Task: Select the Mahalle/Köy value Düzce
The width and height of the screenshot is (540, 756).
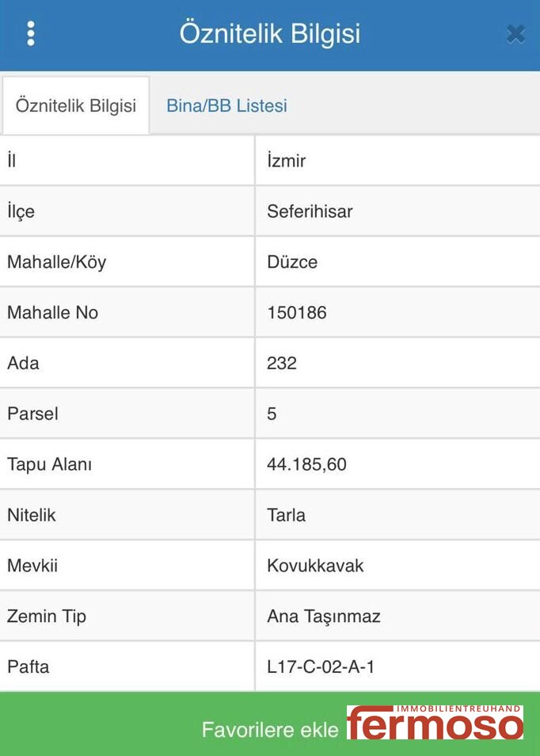Action: pyautogui.click(x=292, y=262)
